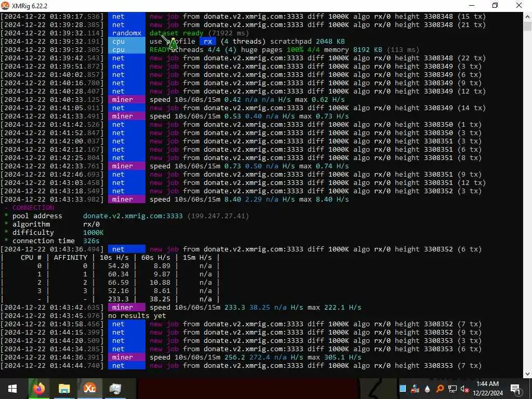The image size is (532, 399).
Task: Click table cell '52.16' for CPU 3
Action: tap(118, 291)
